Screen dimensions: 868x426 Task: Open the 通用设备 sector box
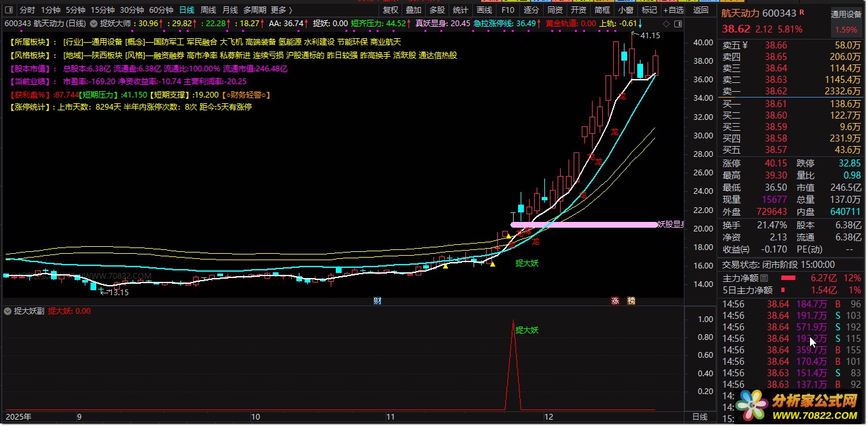(x=846, y=14)
